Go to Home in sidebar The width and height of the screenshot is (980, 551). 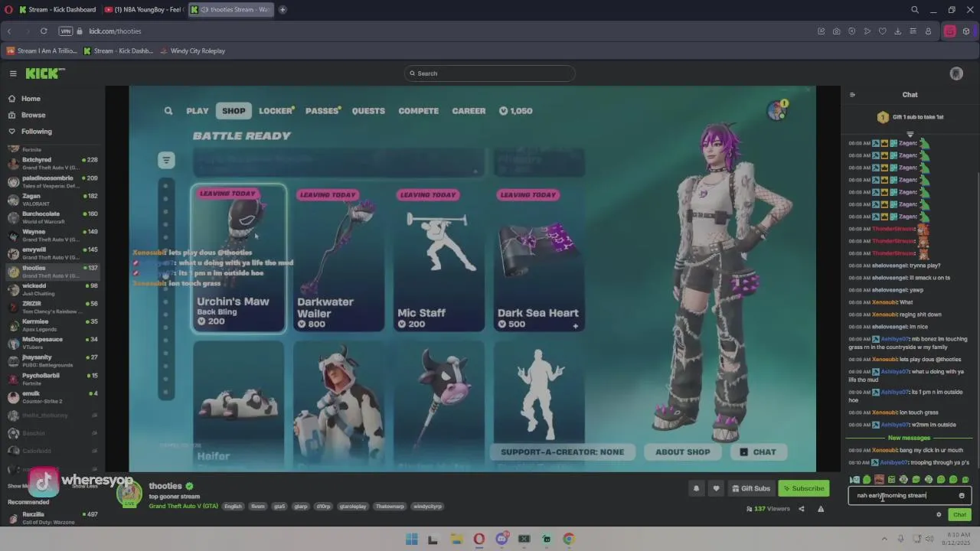pyautogui.click(x=24, y=99)
